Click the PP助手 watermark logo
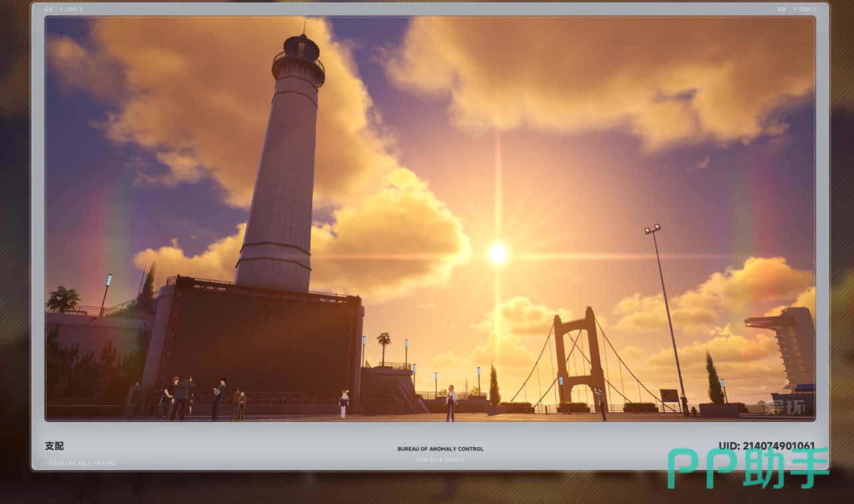Screen dimensions: 854x504 coord(748,469)
